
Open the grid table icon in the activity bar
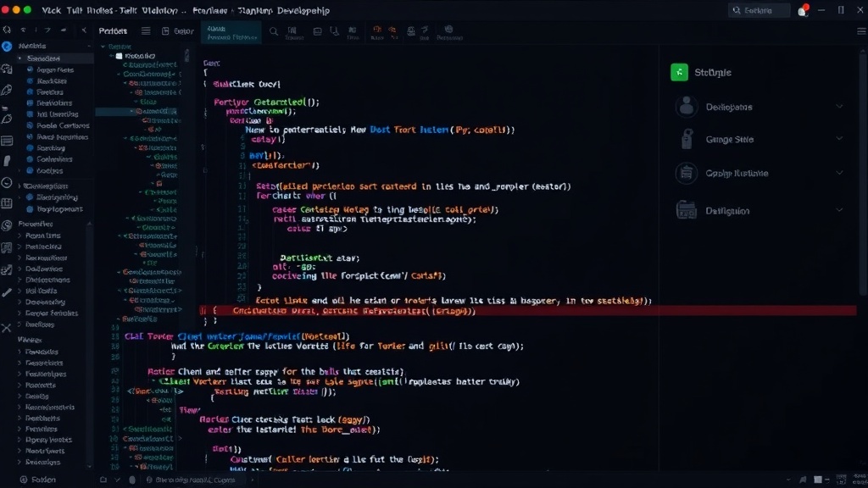(7, 203)
